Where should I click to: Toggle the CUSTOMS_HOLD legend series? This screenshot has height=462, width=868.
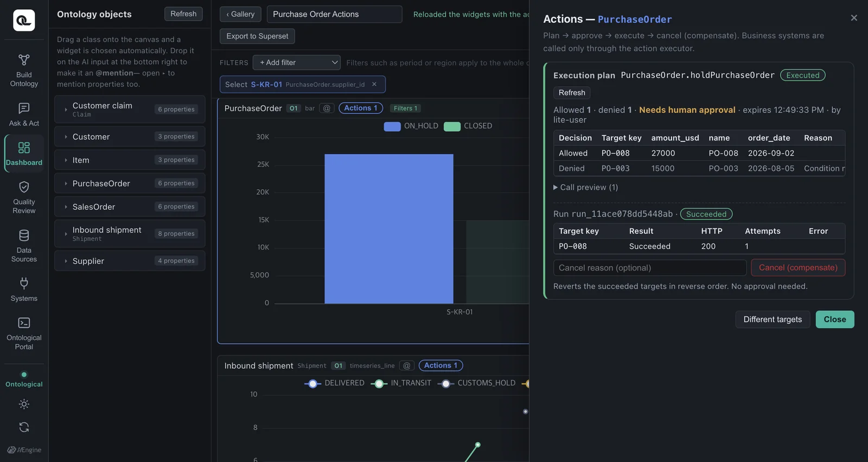click(x=476, y=383)
